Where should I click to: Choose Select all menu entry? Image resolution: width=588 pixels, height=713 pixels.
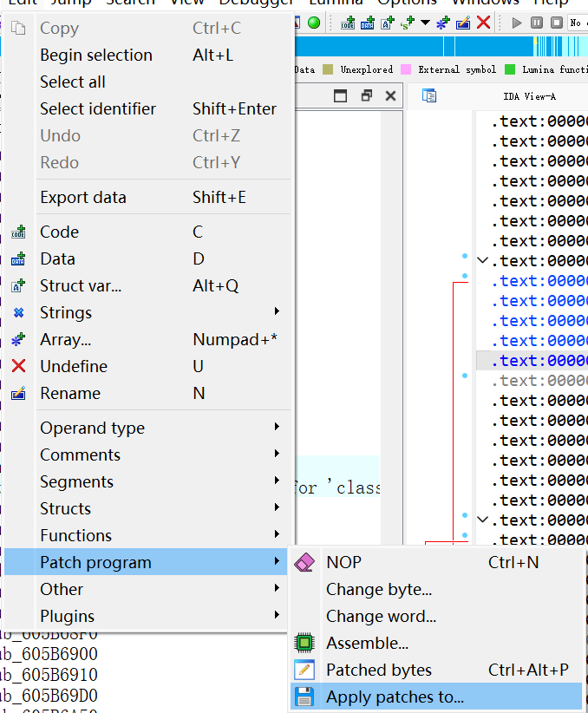click(147, 82)
